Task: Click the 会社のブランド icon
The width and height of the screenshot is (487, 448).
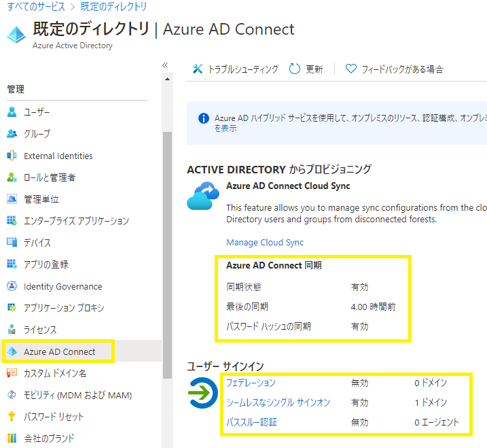Action: click(x=12, y=438)
